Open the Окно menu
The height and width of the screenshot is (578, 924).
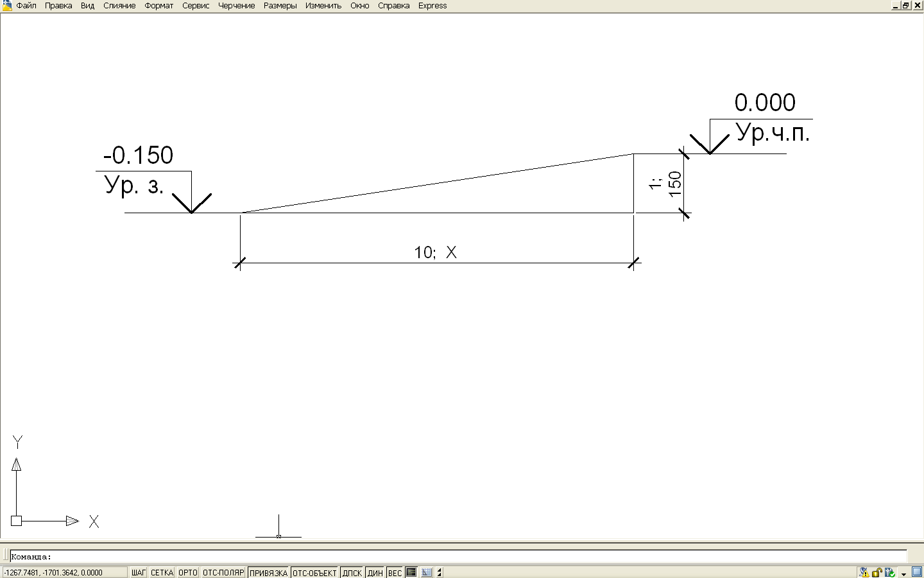[360, 6]
